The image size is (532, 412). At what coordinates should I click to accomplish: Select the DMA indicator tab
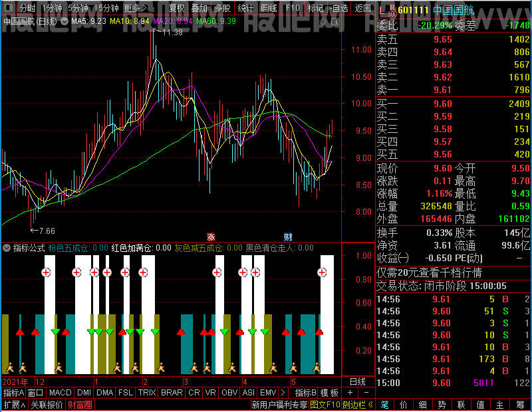click(x=105, y=393)
